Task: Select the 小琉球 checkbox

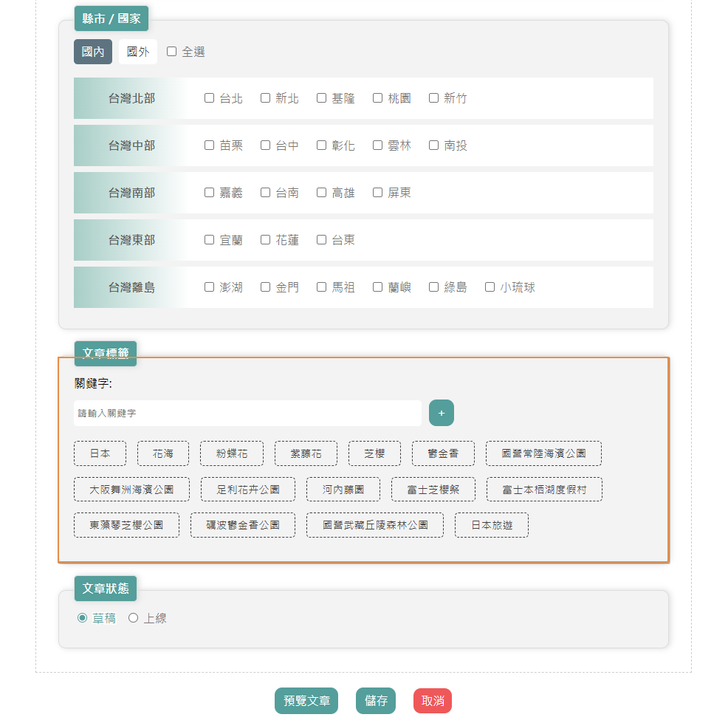Action: coord(490,287)
